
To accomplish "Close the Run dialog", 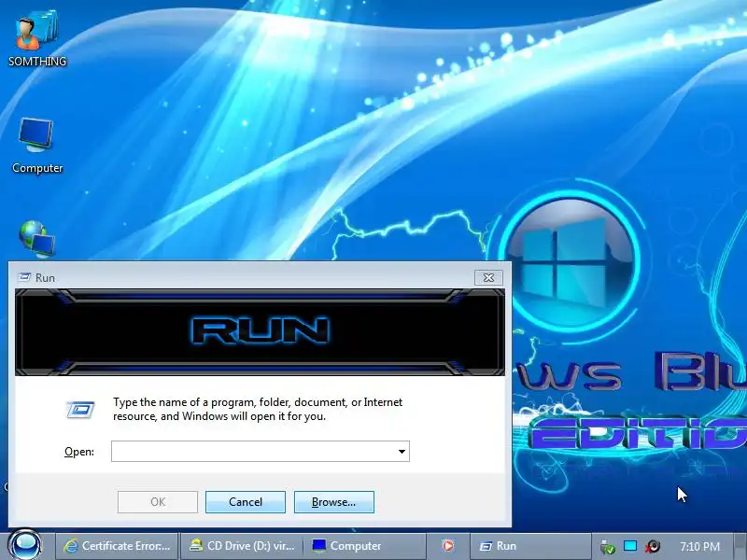I will pyautogui.click(x=488, y=277).
